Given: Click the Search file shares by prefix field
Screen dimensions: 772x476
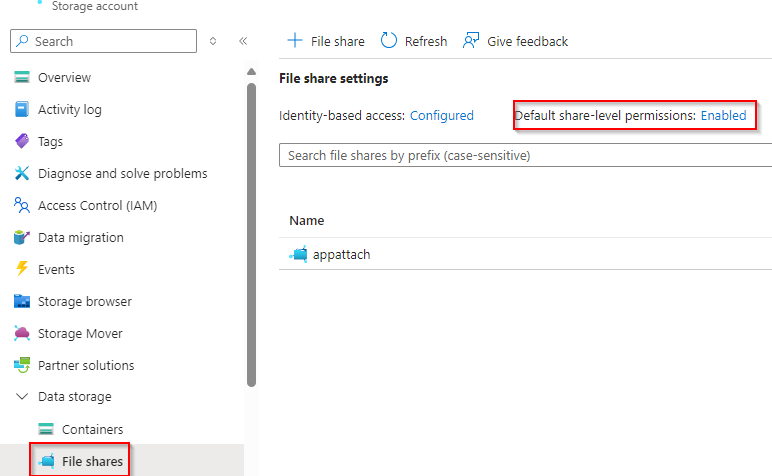Looking at the screenshot, I should click(x=525, y=156).
